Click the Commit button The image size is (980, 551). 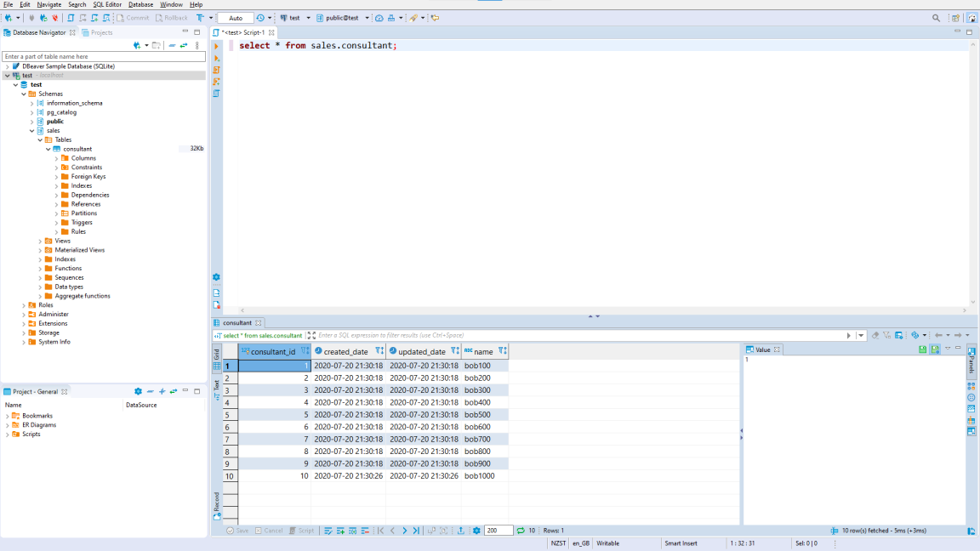pyautogui.click(x=133, y=18)
